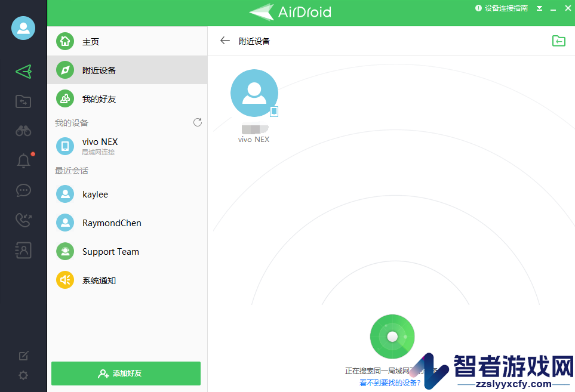The image size is (575, 392).
Task: Open 我的好友 my friends item
Action: pyautogui.click(x=127, y=99)
